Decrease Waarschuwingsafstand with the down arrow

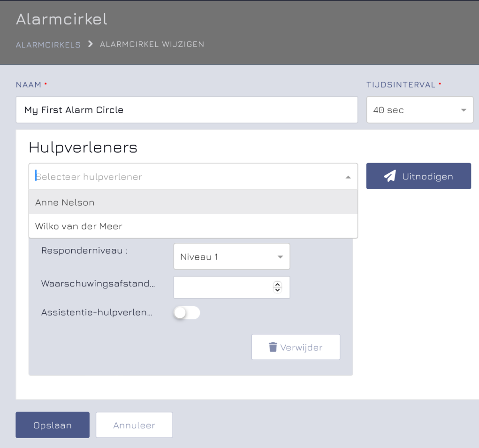pos(277,290)
